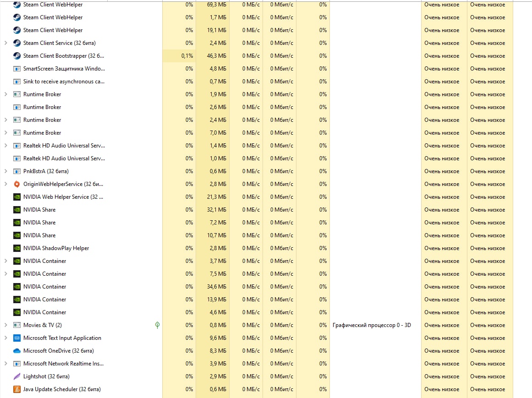Click Steam WebHelper icon in 1,7 МБ row
The width and height of the screenshot is (532, 398).
[x=16, y=17]
